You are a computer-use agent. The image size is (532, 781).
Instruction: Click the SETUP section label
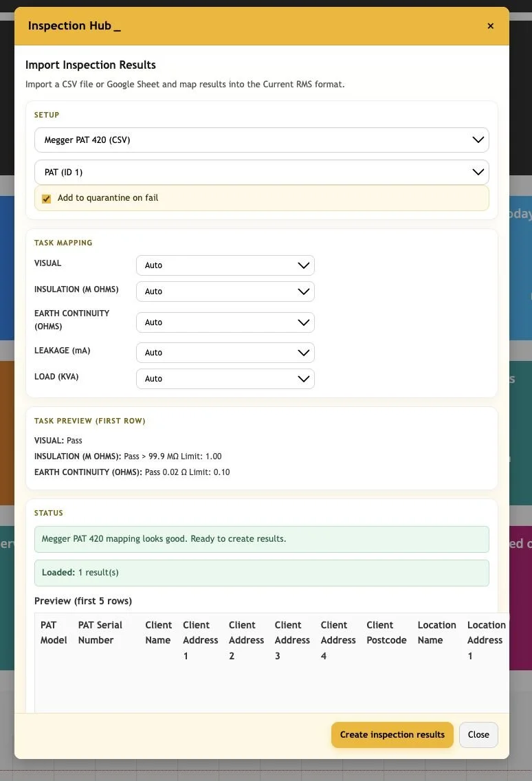click(x=47, y=115)
